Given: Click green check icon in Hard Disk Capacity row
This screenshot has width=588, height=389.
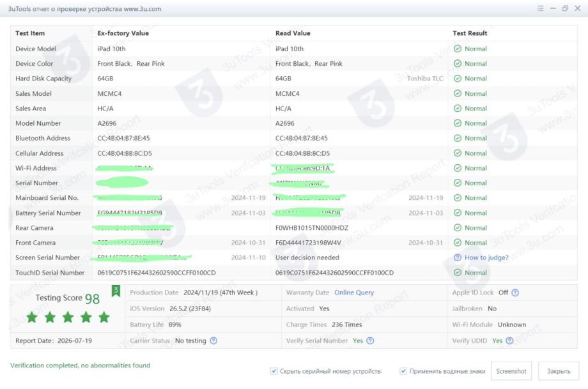Looking at the screenshot, I should 458,79.
